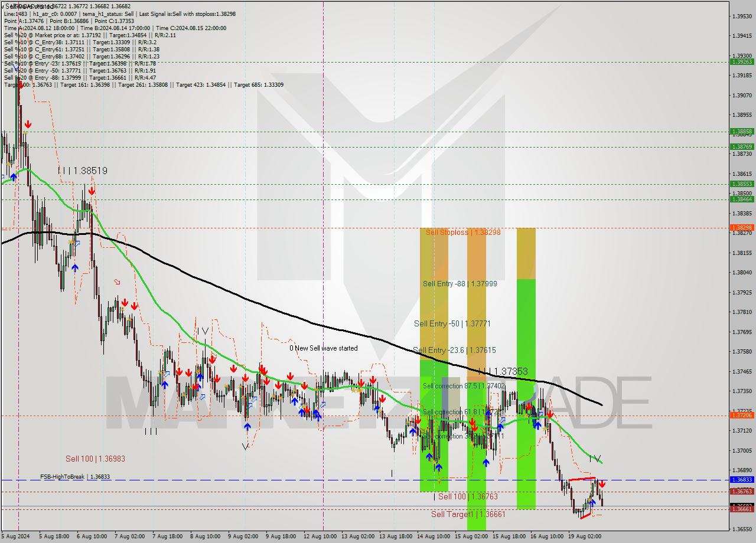
Task: Click the red 1.36763 price tag on axis
Action: [x=742, y=491]
